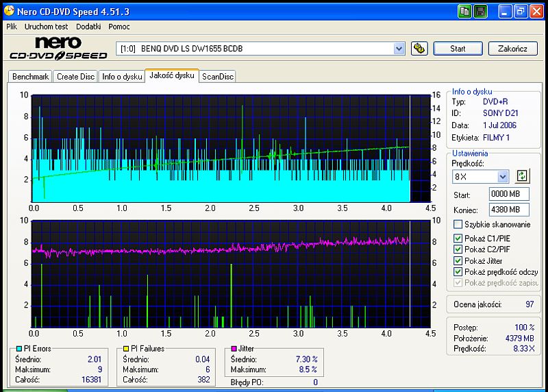This screenshot has height=392, width=548.
Task: Click the nero CD-DVD SPEED logo
Action: point(58,48)
